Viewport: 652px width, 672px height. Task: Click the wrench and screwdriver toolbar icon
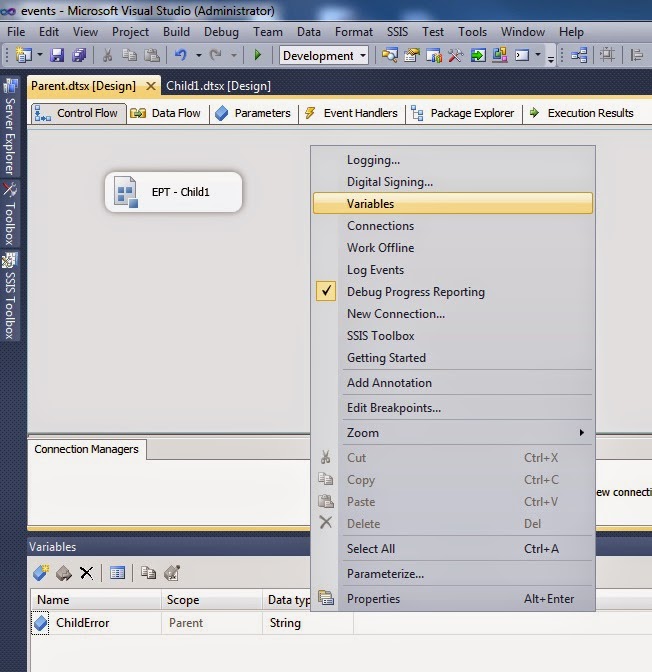pyautogui.click(x=456, y=55)
